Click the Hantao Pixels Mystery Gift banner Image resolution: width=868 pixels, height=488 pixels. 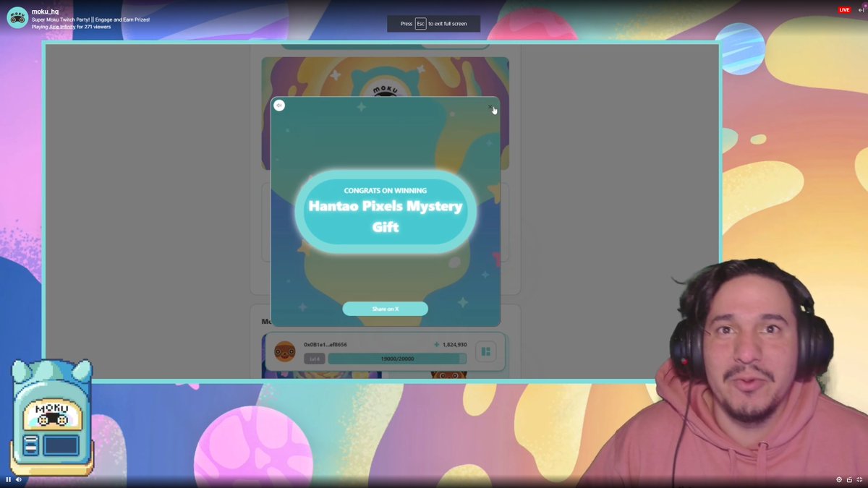pyautogui.click(x=386, y=210)
